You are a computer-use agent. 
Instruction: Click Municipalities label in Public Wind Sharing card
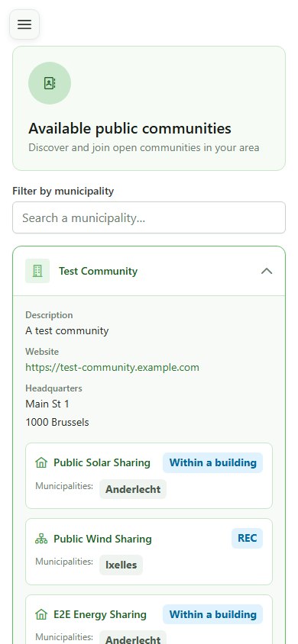tap(64, 562)
